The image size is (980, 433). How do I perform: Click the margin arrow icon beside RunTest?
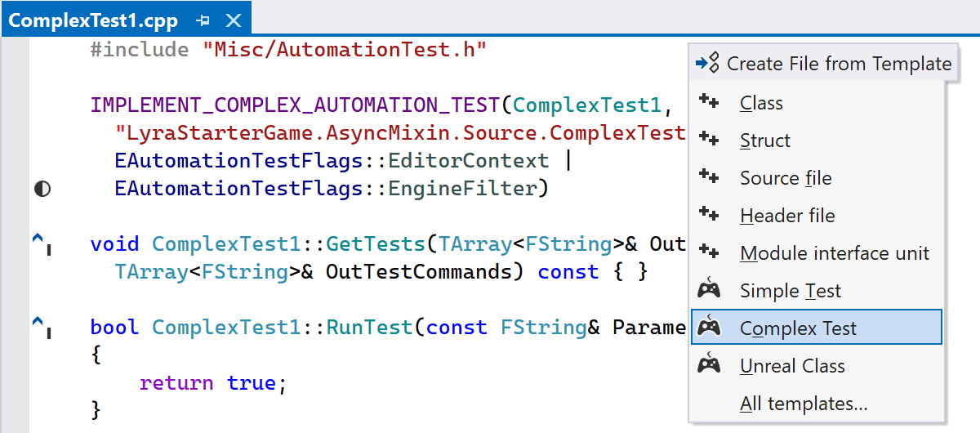click(41, 327)
